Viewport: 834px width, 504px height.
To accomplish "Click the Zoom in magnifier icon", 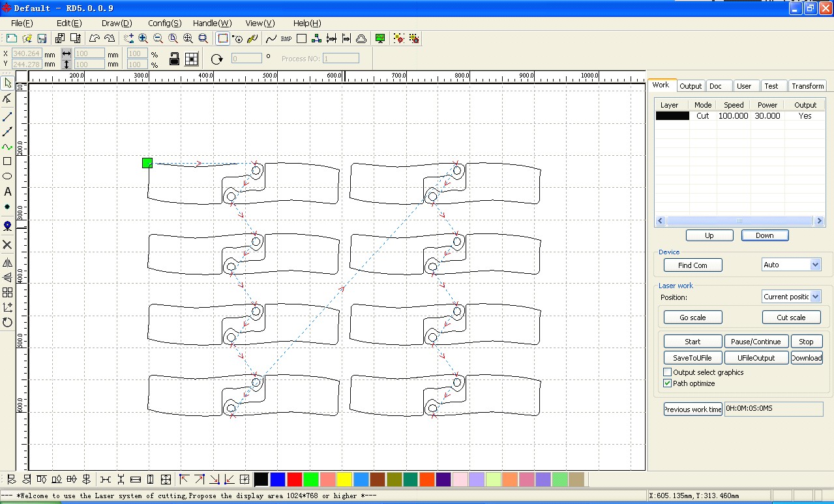I will (143, 38).
